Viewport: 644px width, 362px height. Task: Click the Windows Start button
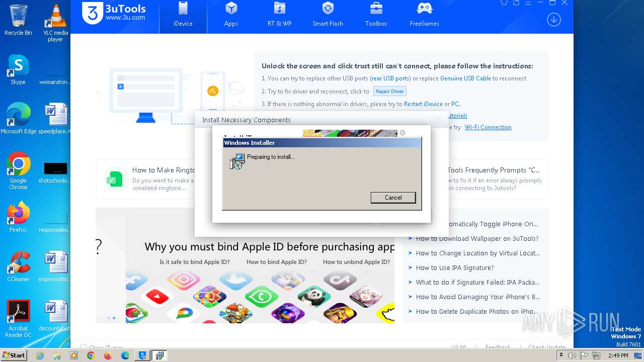click(14, 355)
